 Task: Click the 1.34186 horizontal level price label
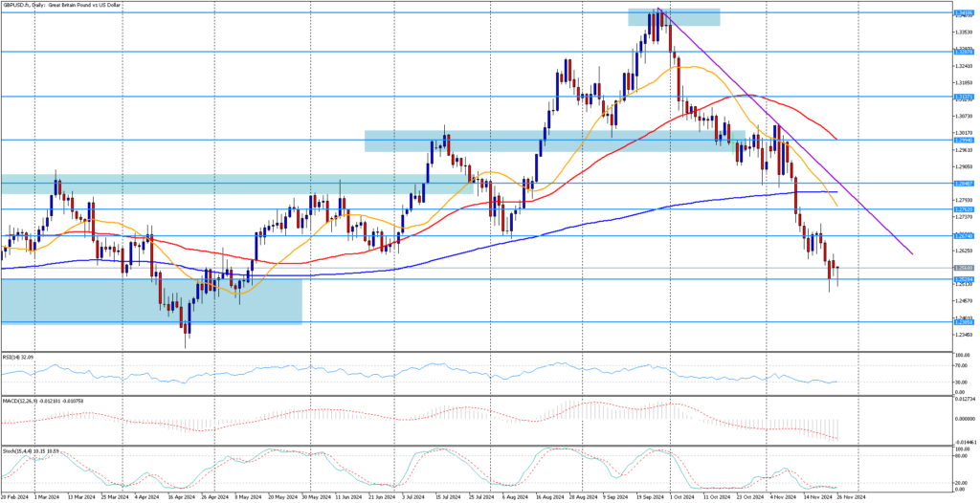(x=964, y=13)
